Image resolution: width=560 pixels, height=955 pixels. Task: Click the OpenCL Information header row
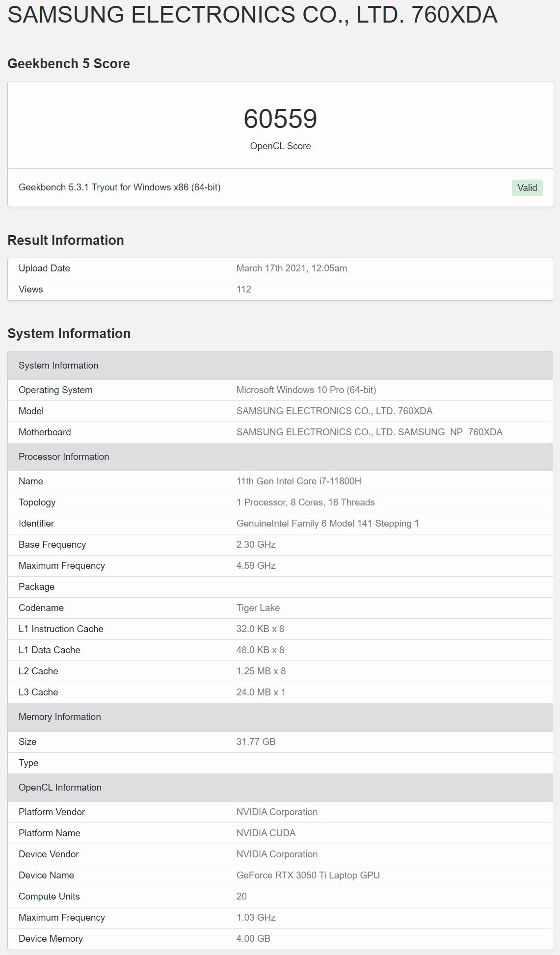click(280, 788)
